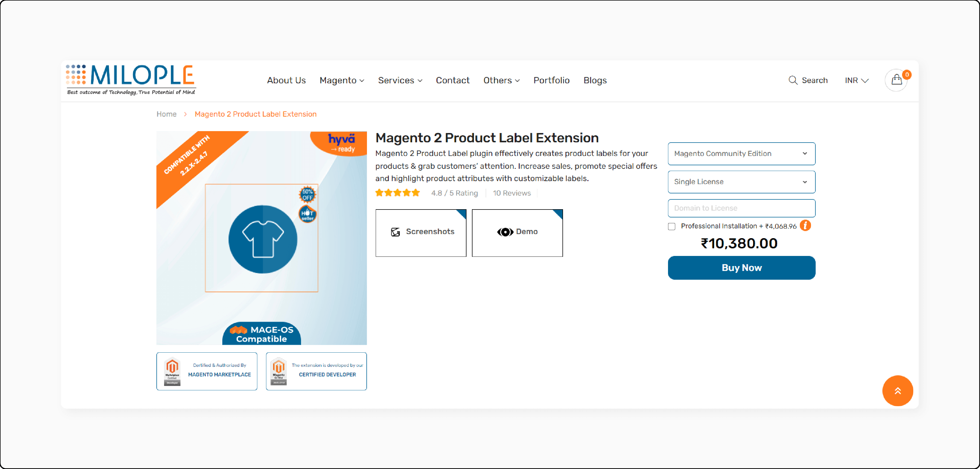
Task: Click the Milople logo
Action: (130, 80)
